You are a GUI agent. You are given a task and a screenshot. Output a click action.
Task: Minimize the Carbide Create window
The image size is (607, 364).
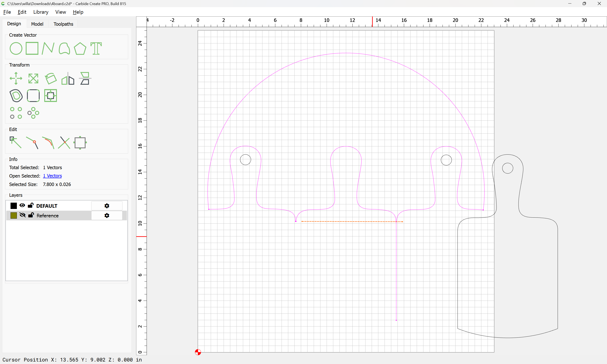coord(570,4)
